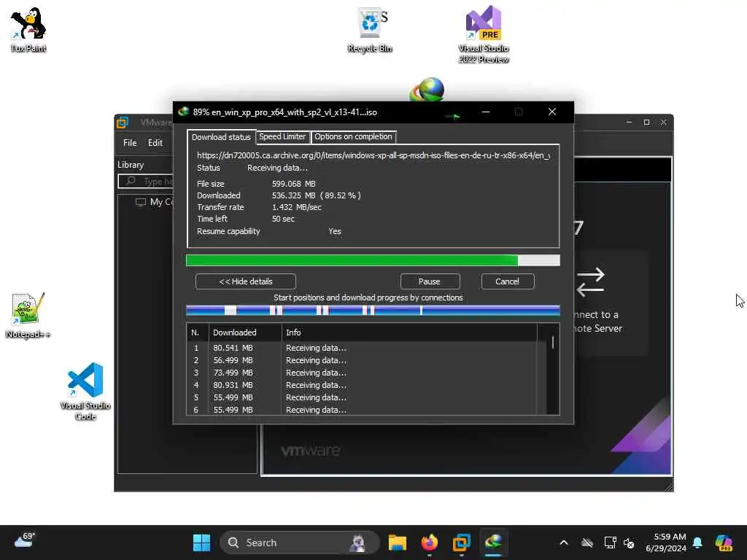Click the muted volume tray icon
This screenshot has width=747, height=560.
pyautogui.click(x=629, y=542)
